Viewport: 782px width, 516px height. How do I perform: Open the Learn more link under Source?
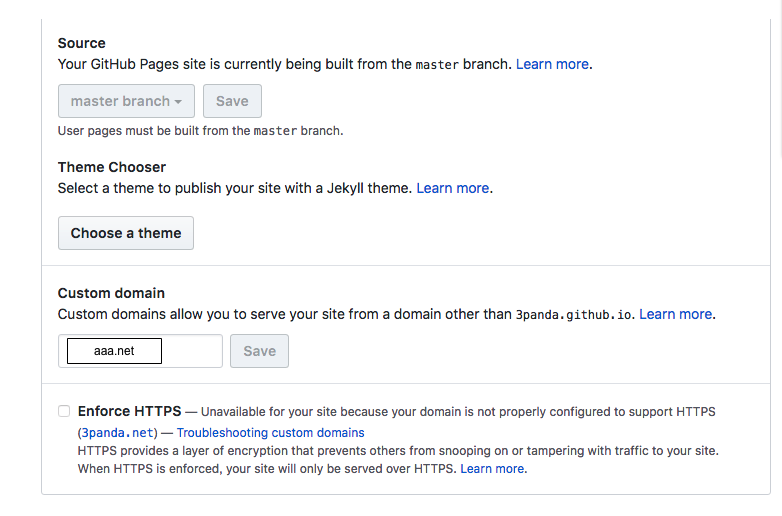552,64
